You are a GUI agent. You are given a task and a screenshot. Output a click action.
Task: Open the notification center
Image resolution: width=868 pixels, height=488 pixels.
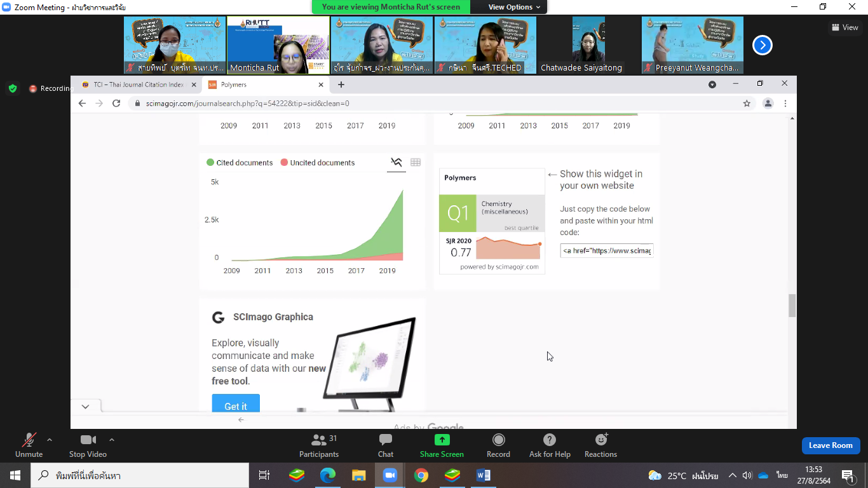tap(848, 475)
